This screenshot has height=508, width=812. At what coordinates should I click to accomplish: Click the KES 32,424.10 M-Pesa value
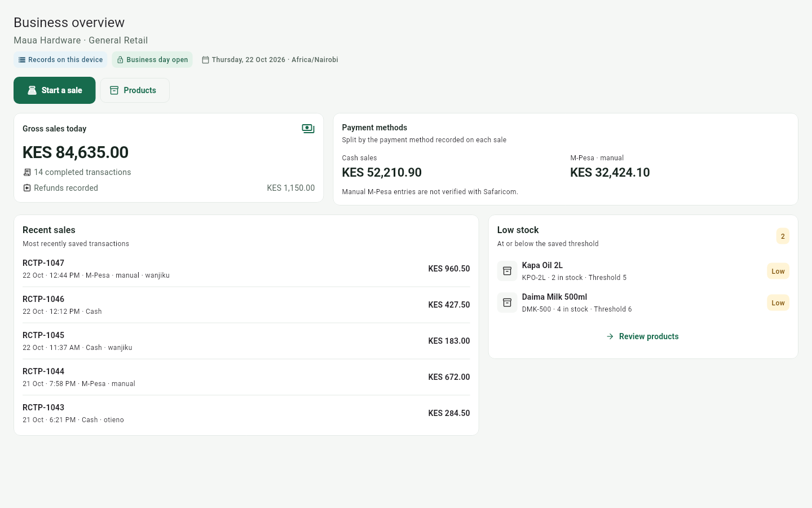[x=610, y=173]
